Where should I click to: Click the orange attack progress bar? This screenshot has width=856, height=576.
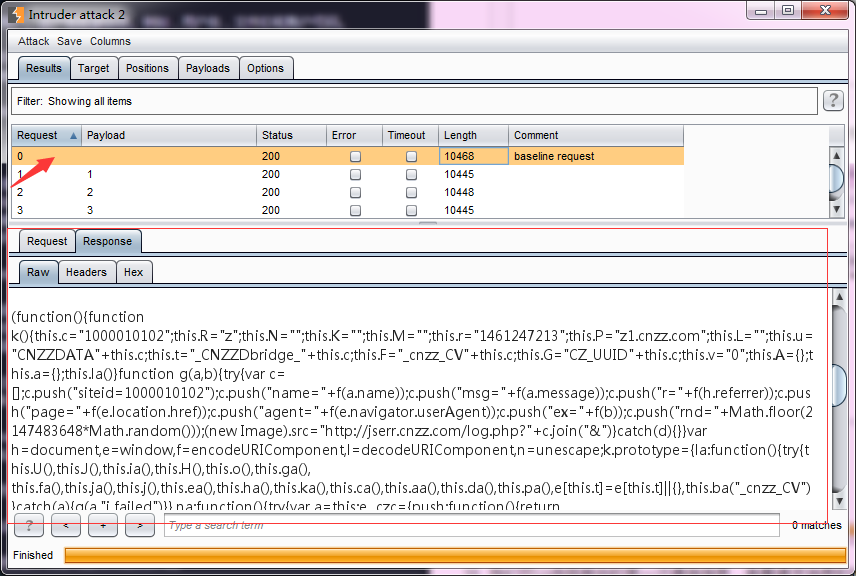pyautogui.click(x=454, y=555)
